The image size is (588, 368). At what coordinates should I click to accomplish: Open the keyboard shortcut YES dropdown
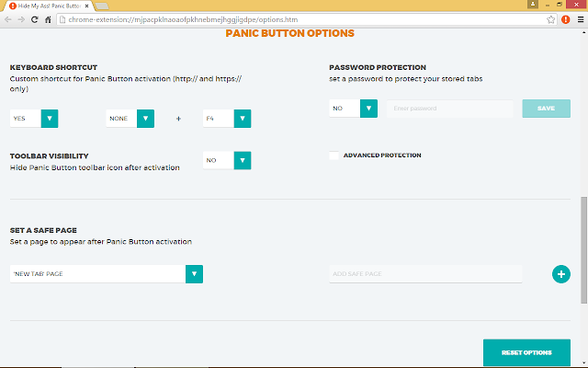coord(50,119)
